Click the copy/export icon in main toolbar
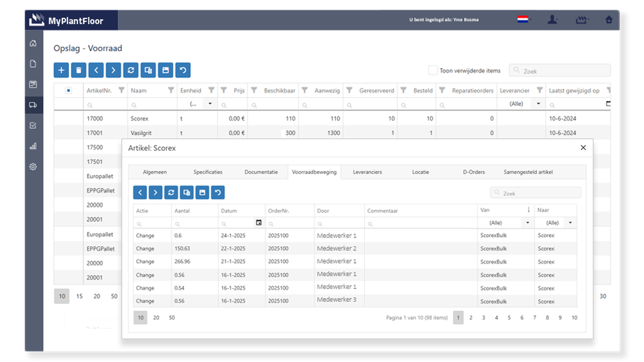Viewport: 644px width, 362px height. (148, 70)
